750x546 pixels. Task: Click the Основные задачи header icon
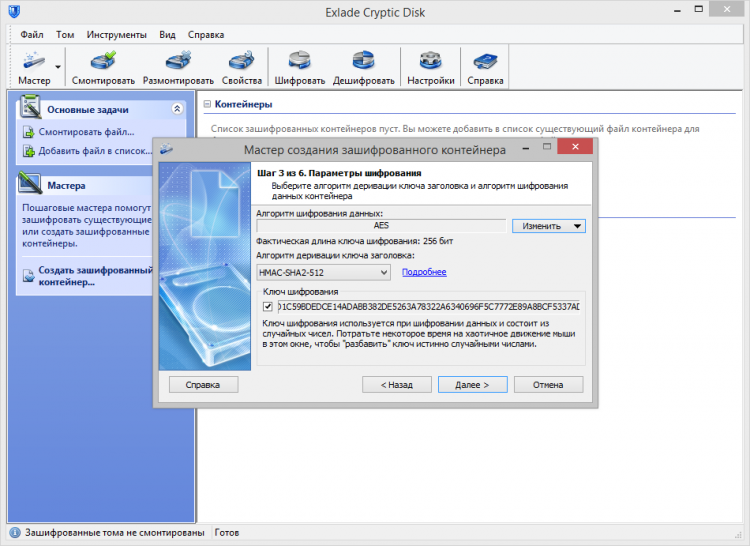(x=30, y=107)
